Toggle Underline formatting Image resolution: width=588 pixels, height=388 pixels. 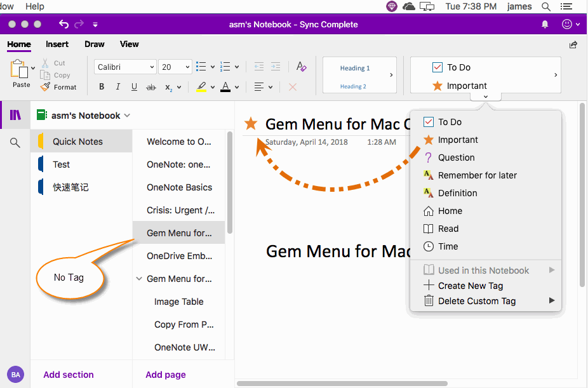pyautogui.click(x=134, y=87)
